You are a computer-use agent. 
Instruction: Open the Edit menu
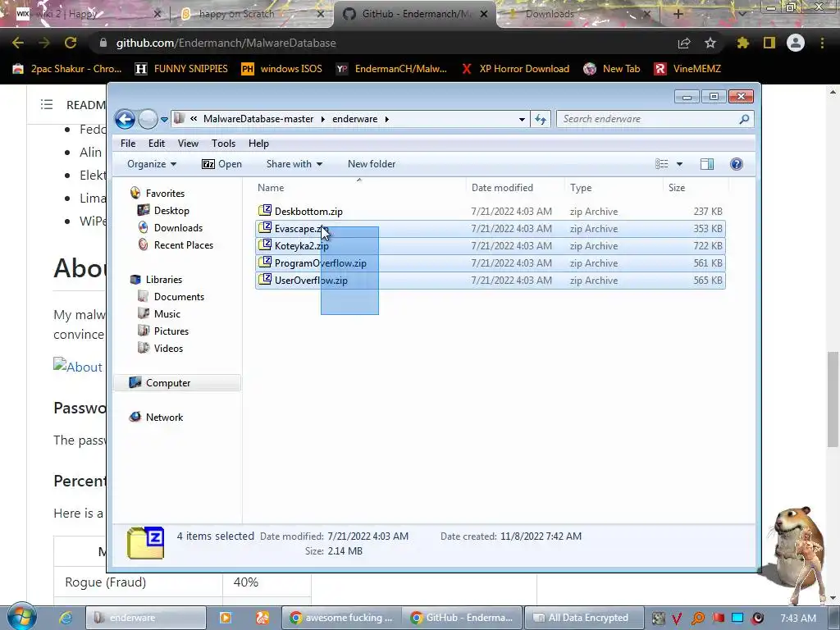pos(157,144)
